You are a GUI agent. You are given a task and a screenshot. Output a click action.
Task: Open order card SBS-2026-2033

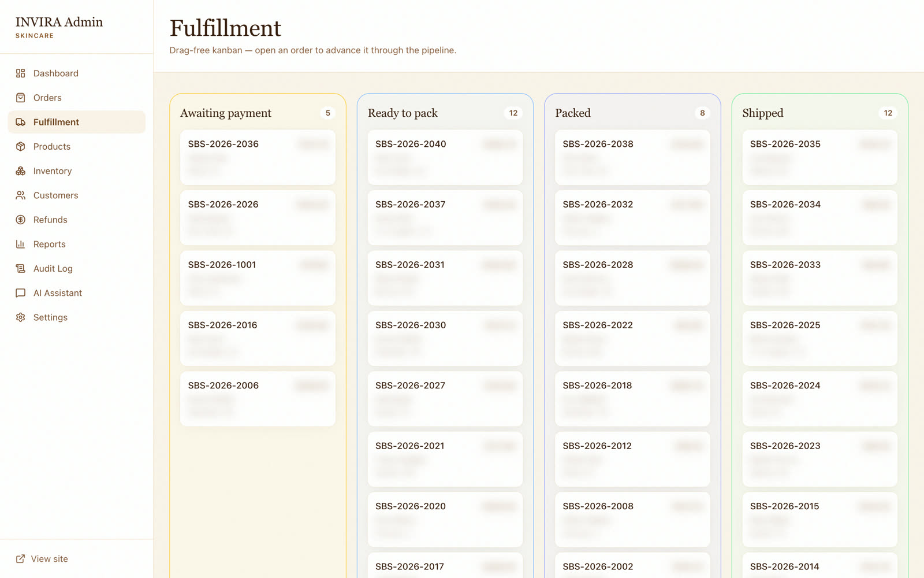(820, 278)
